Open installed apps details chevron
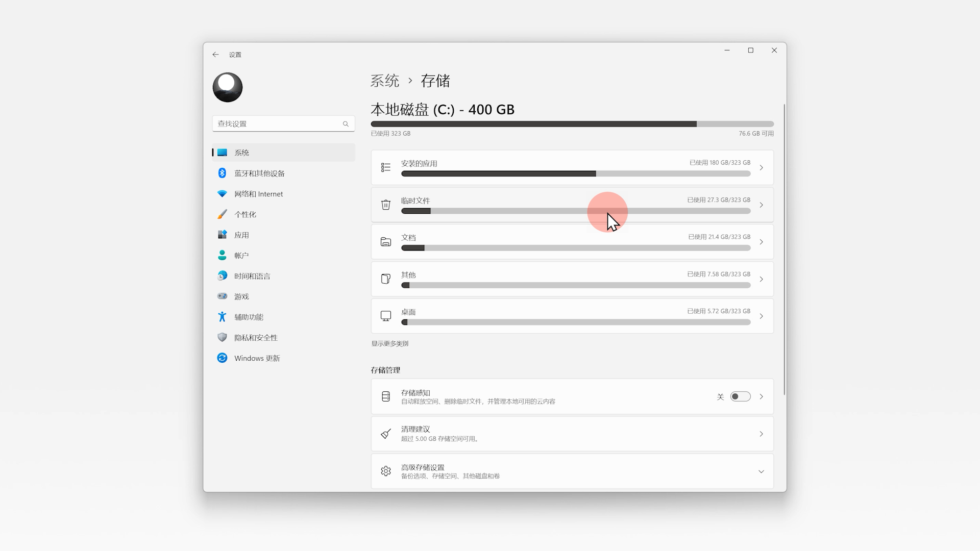980x551 pixels. pyautogui.click(x=761, y=167)
